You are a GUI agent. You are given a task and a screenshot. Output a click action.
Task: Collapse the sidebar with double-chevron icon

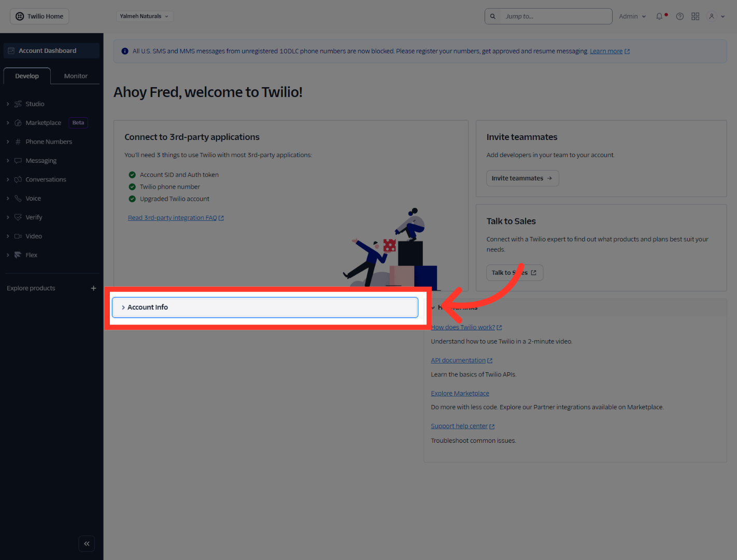(87, 543)
